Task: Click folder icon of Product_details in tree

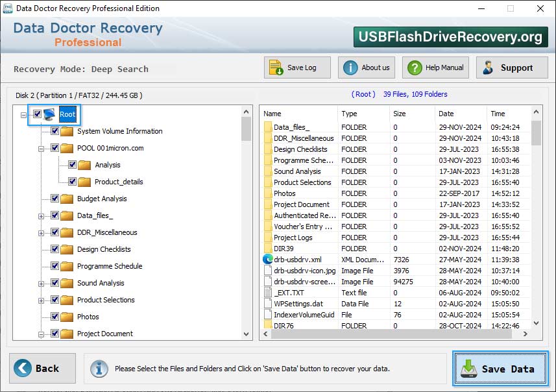Action: pyautogui.click(x=84, y=182)
